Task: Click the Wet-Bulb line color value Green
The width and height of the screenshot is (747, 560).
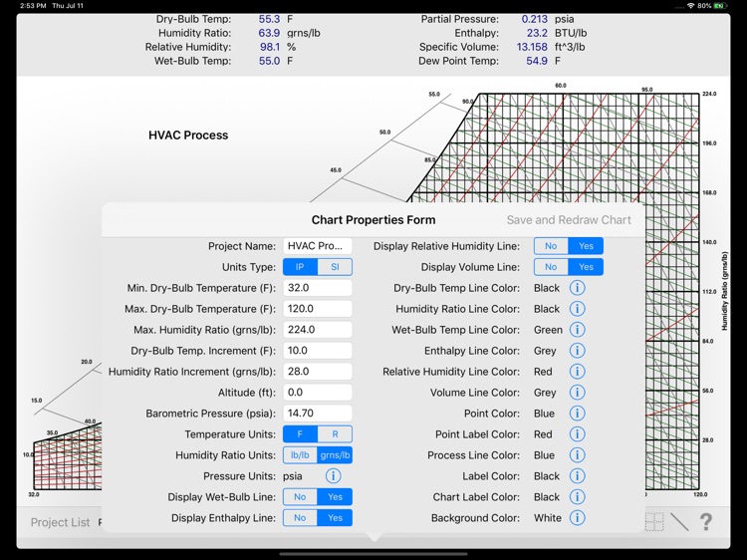Action: [x=548, y=330]
